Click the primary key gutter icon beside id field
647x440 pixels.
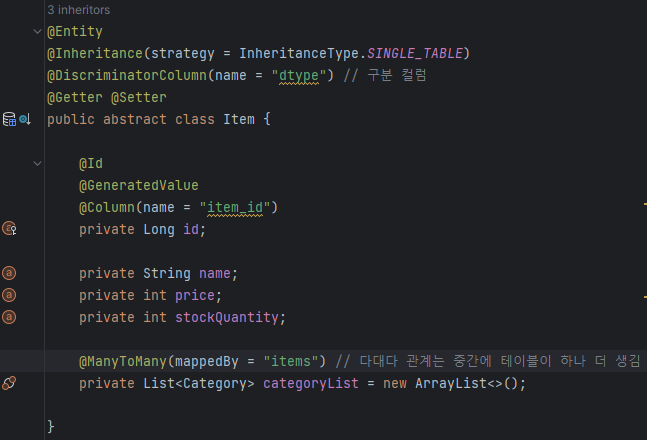tap(9, 228)
